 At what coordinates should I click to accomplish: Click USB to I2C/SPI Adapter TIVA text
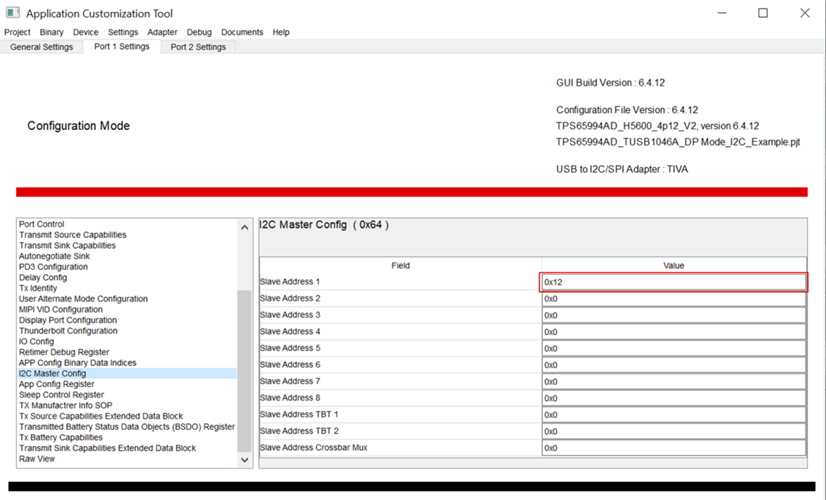click(622, 169)
